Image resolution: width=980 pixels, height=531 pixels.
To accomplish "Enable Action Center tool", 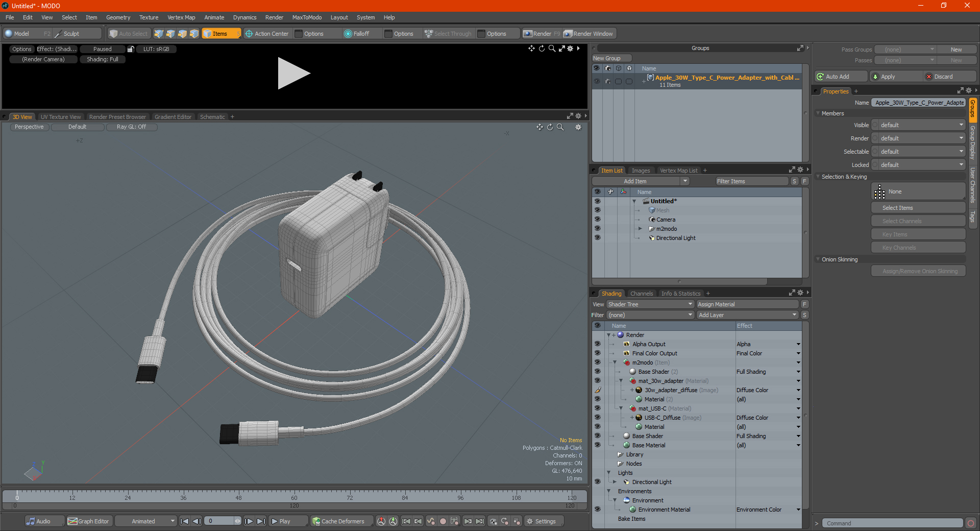I will point(267,34).
